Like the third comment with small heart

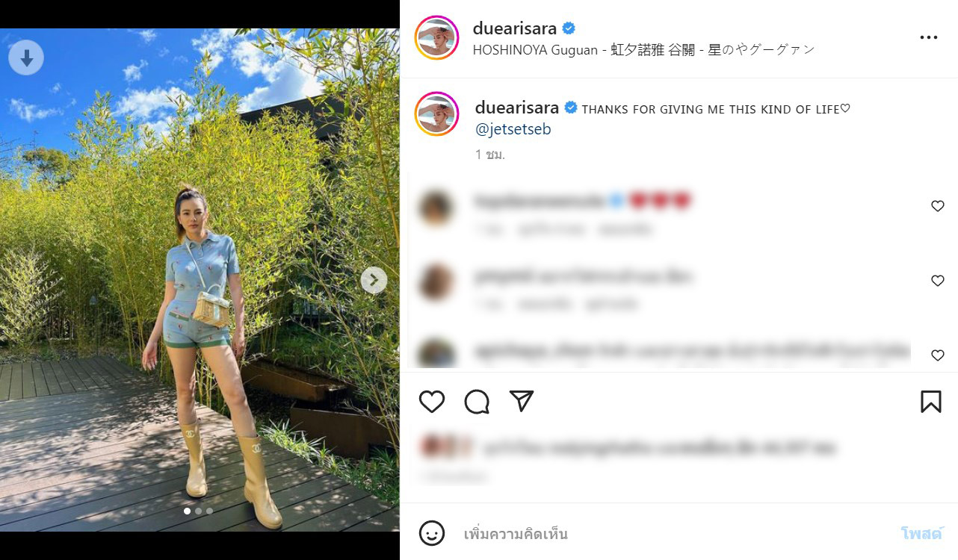938,355
